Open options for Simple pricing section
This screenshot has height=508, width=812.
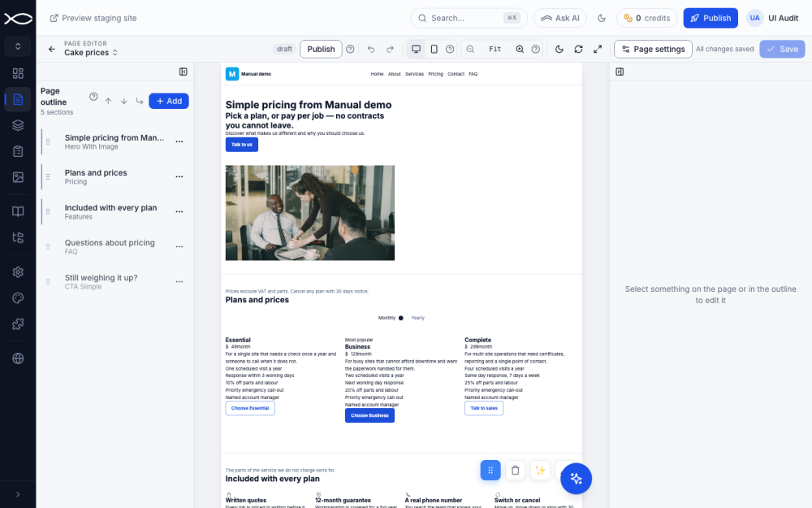[x=179, y=141]
